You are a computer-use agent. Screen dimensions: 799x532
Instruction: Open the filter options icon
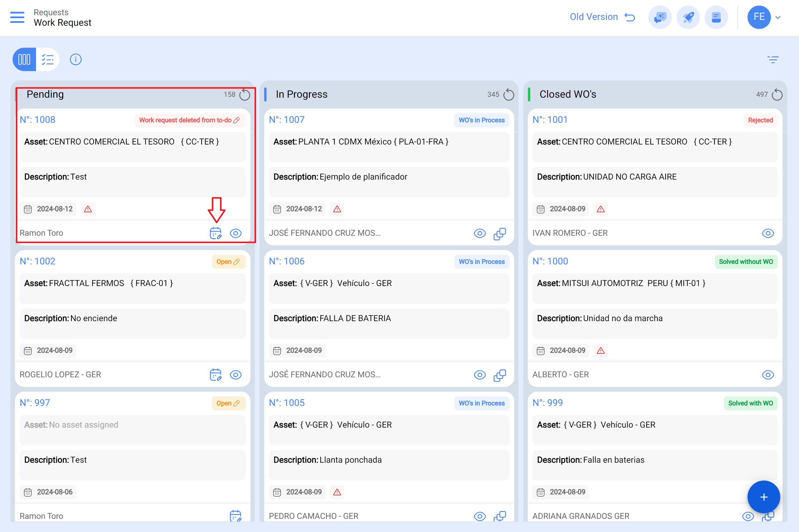click(773, 59)
